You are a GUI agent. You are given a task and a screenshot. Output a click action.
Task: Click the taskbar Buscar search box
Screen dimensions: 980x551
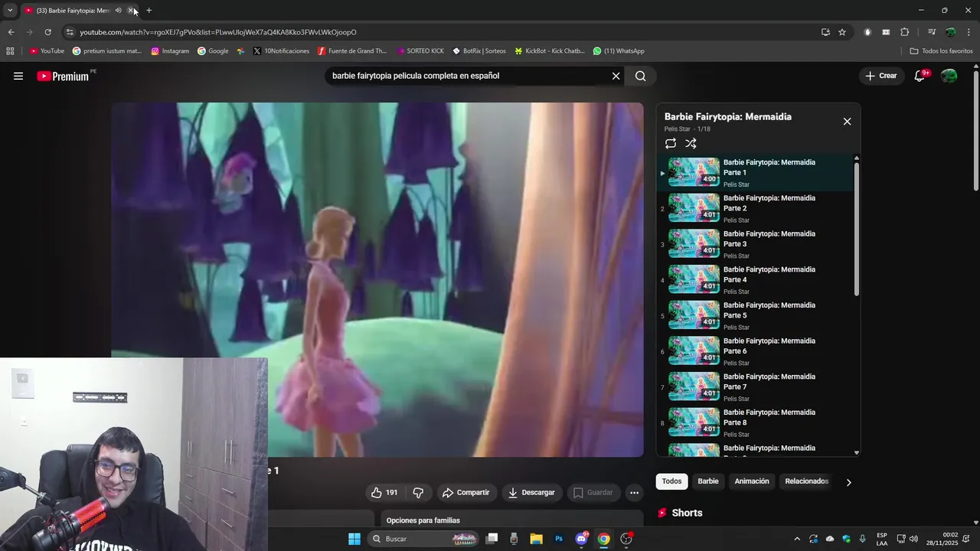click(423, 539)
